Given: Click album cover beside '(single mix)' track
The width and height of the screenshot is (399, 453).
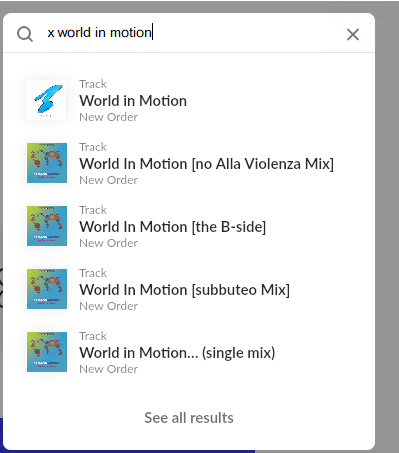Looking at the screenshot, I should pyautogui.click(x=47, y=352).
